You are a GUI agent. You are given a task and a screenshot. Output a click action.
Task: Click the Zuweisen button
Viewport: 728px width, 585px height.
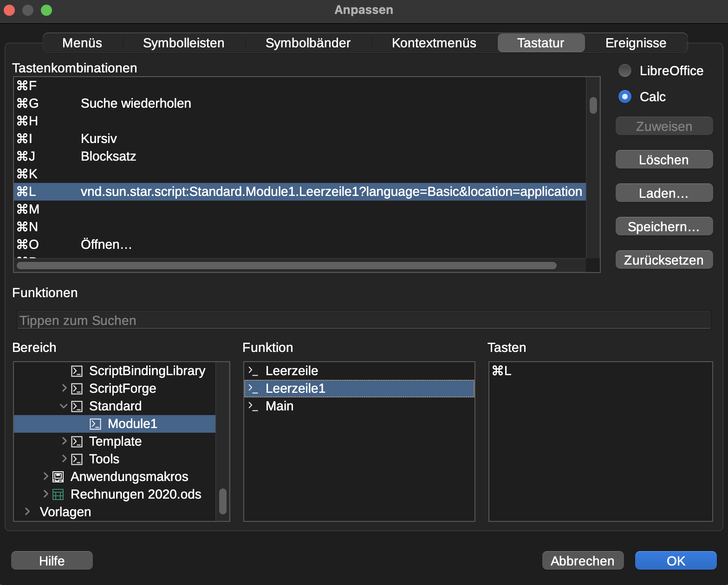(x=664, y=126)
